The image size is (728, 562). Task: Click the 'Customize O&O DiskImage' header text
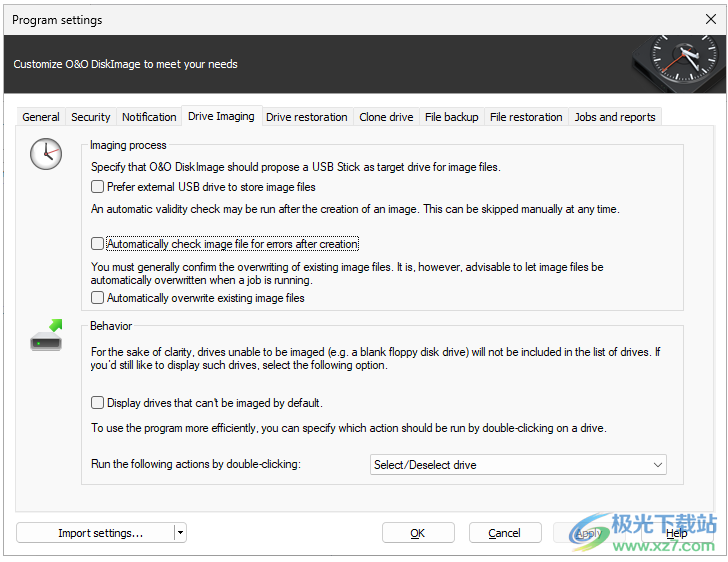point(125,64)
